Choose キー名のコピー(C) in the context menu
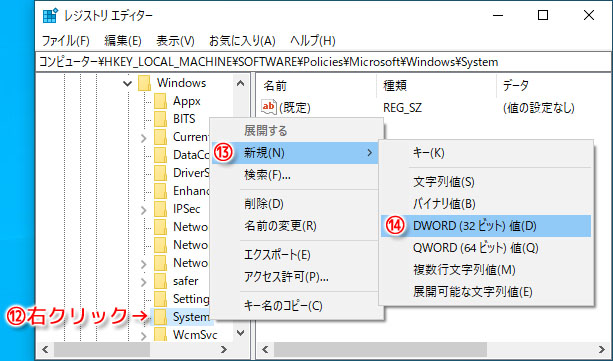Image resolution: width=613 pixels, height=361 pixels. coord(296,306)
